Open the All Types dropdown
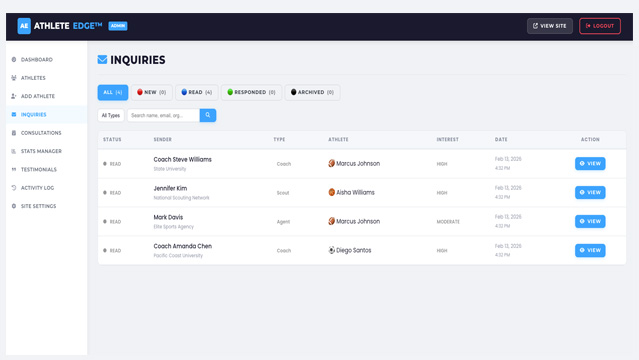This screenshot has height=360, width=639. [x=111, y=115]
